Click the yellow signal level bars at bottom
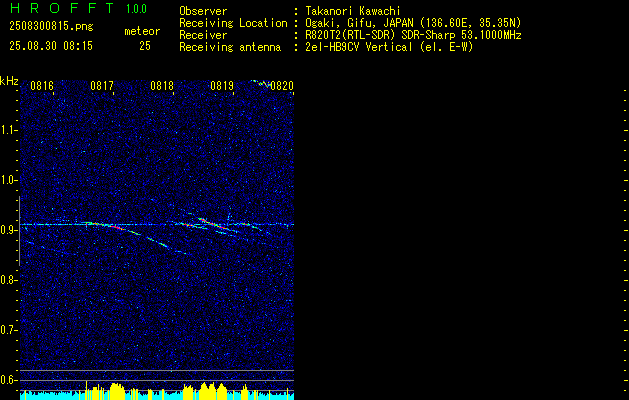 click(x=157, y=391)
